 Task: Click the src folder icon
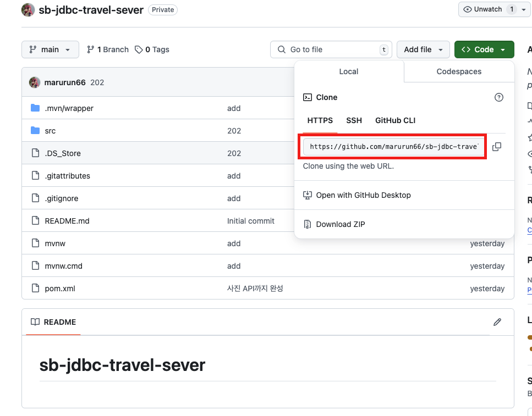coord(35,131)
